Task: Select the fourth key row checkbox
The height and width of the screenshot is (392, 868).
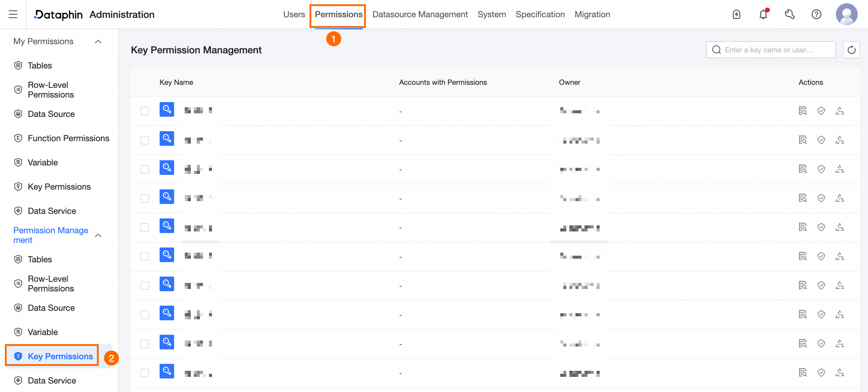Action: pyautogui.click(x=144, y=198)
